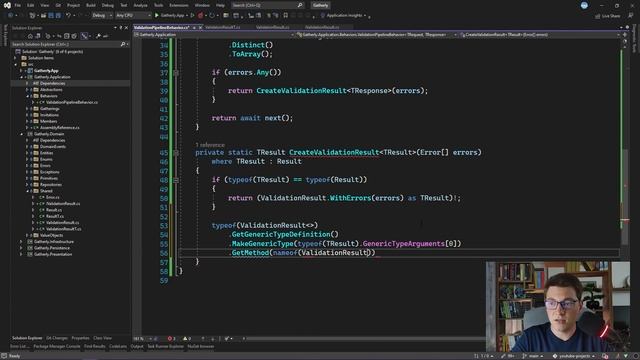Select ValidationPipelineBehavior.cs in Solution Explorer

72,102
